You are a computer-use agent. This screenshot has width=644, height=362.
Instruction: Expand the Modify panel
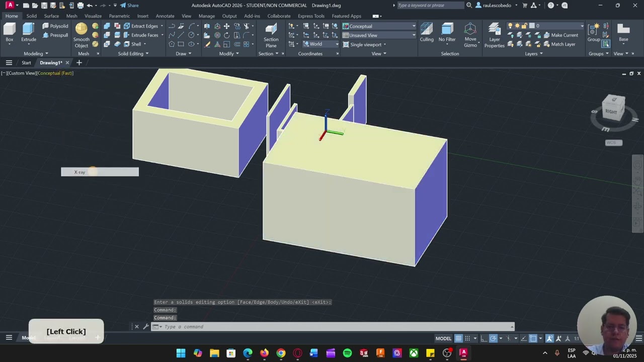[x=229, y=54]
